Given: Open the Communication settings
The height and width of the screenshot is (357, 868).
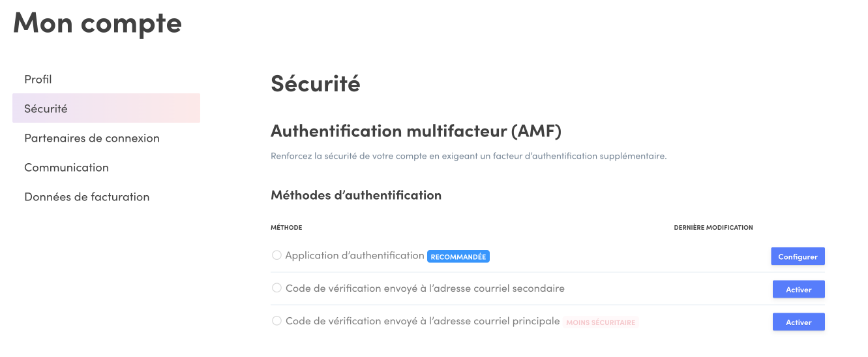Looking at the screenshot, I should click(67, 168).
